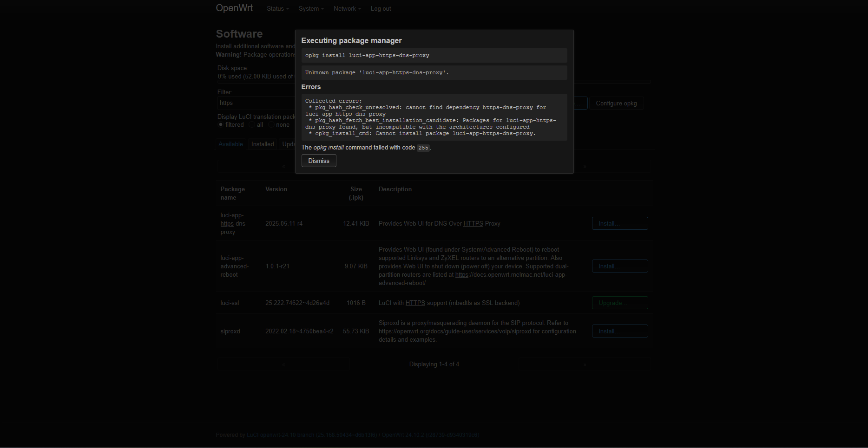
Task: Click the Configure opkg button
Action: (616, 103)
